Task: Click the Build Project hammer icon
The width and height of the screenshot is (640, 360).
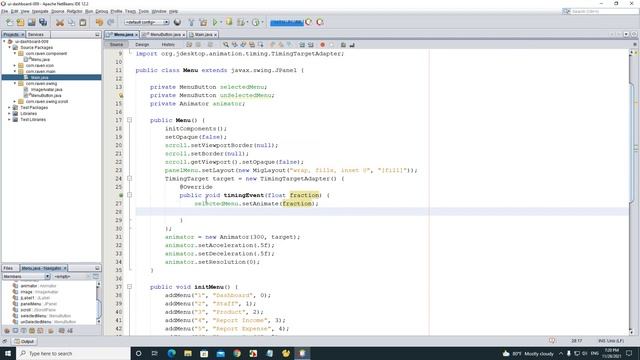Action: pyautogui.click(x=191, y=22)
